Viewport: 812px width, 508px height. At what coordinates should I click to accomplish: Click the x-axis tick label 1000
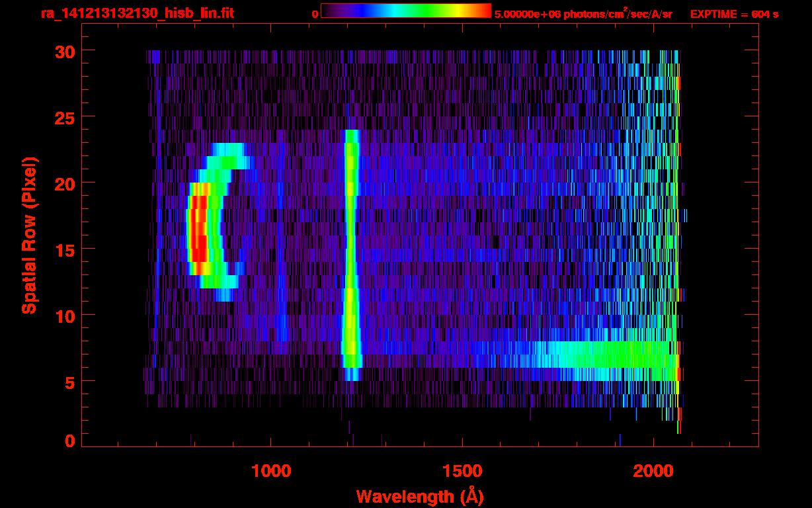(x=271, y=471)
